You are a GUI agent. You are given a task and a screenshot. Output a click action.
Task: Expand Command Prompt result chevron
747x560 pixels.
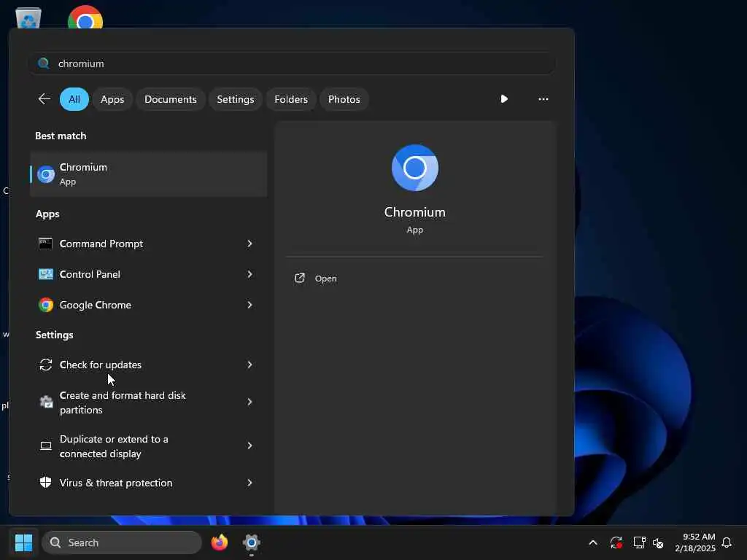pos(249,244)
